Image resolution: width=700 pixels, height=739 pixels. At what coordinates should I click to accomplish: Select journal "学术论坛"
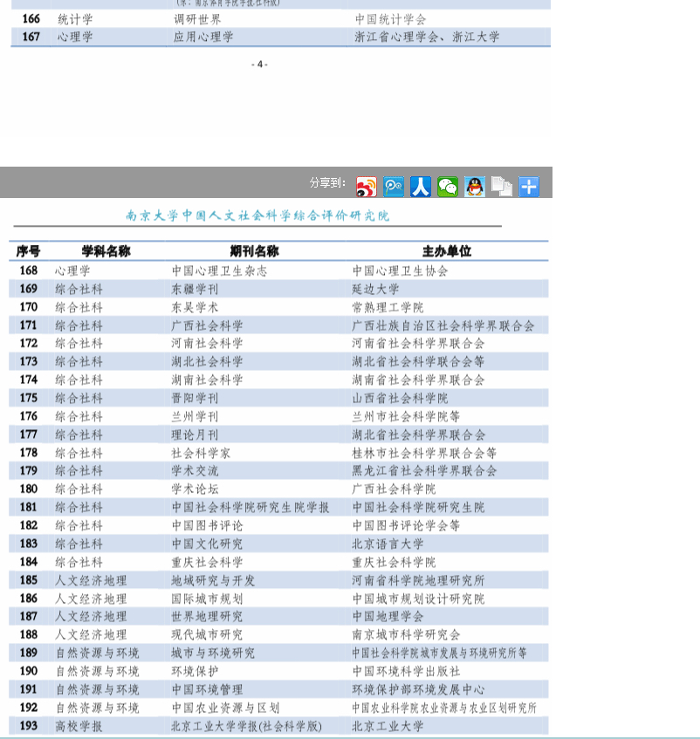click(x=195, y=489)
